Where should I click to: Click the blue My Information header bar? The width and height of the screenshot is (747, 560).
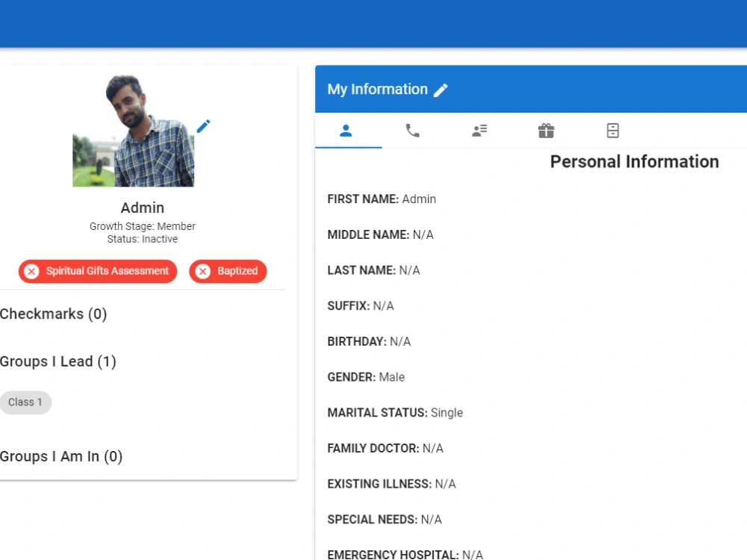click(x=530, y=89)
